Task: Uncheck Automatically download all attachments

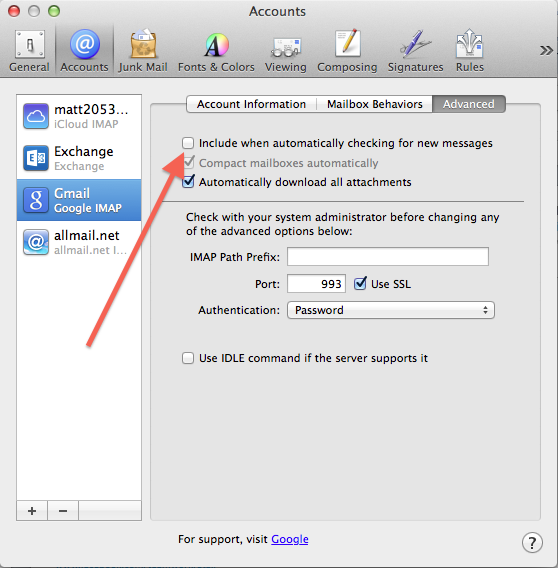Action: [188, 182]
